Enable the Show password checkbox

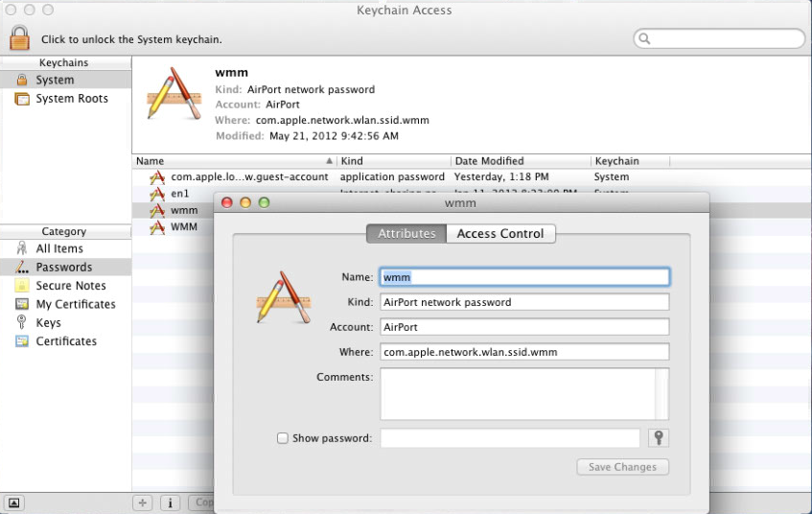click(282, 438)
